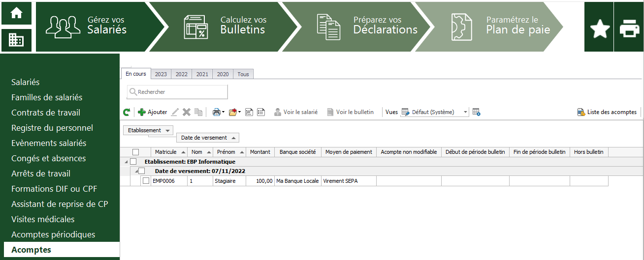Select the Tous tab
This screenshot has width=644, height=260.
243,74
